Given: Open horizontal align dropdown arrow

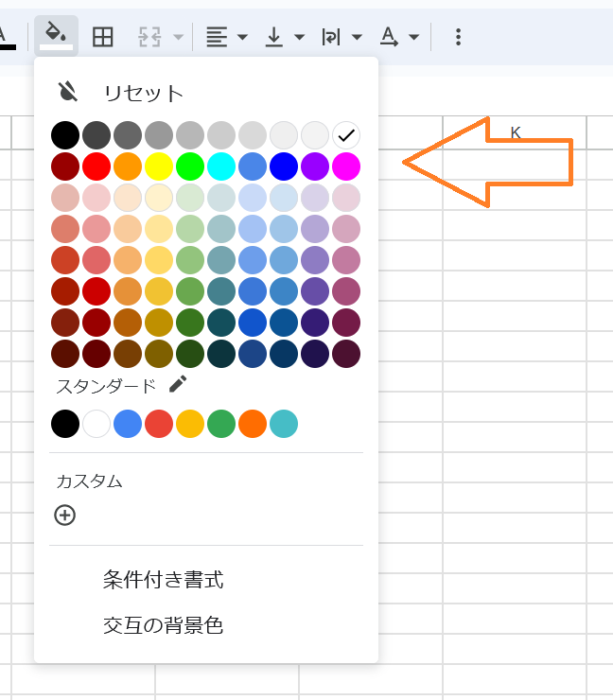Looking at the screenshot, I should click(x=242, y=37).
